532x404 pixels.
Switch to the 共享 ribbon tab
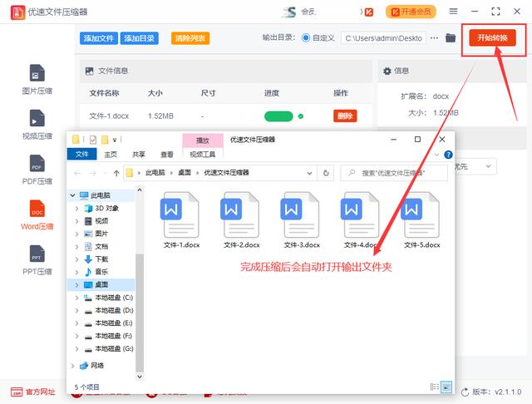pyautogui.click(x=139, y=155)
